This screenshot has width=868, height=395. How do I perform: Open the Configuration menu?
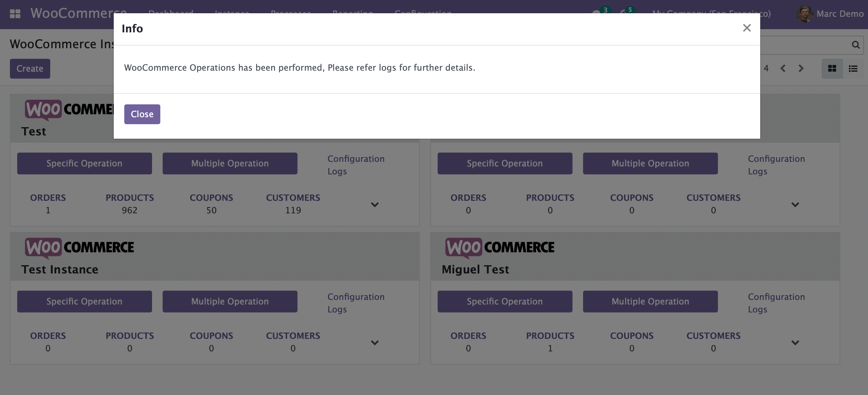click(x=423, y=13)
